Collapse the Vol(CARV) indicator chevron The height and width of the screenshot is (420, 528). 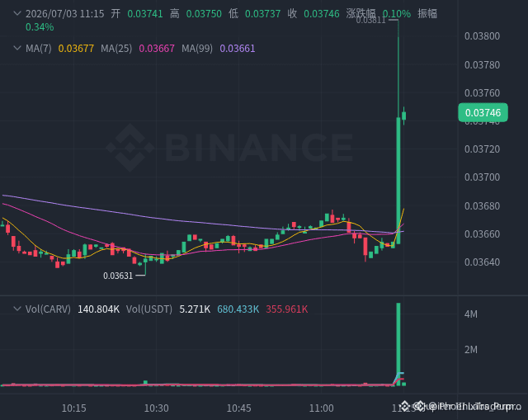pyautogui.click(x=16, y=309)
